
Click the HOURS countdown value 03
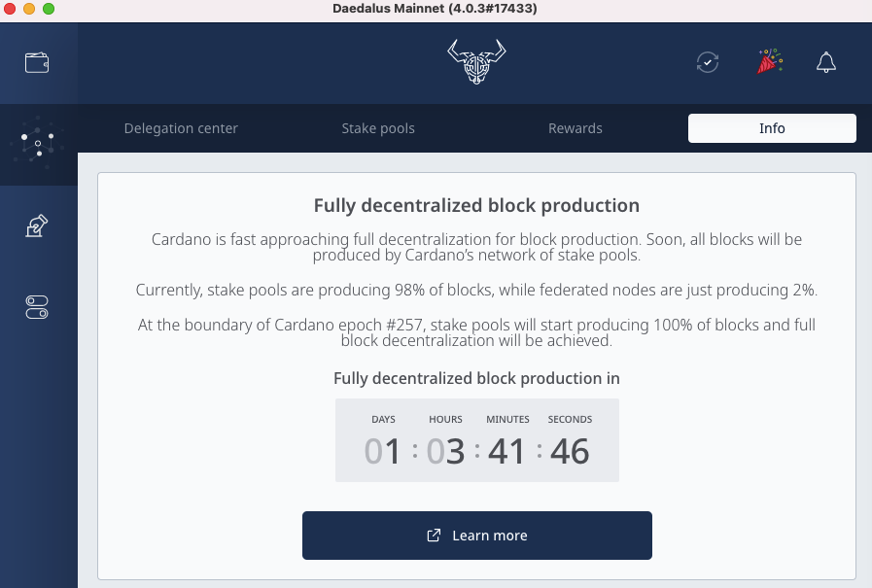[445, 451]
